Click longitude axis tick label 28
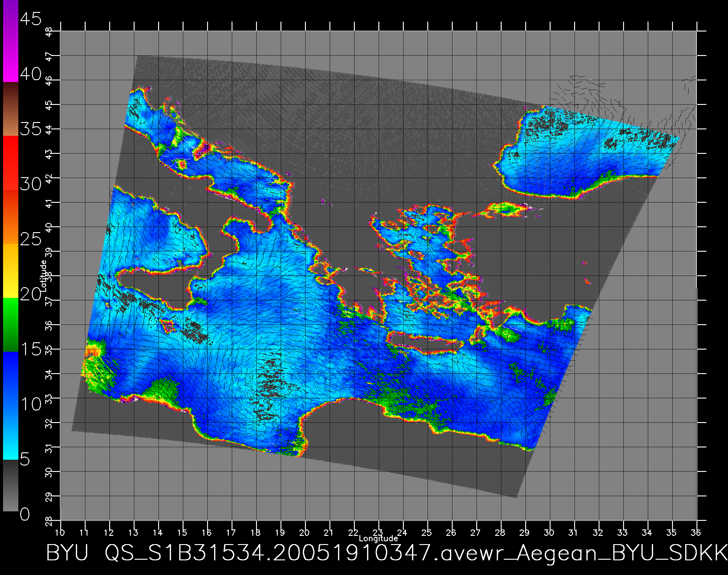 tap(500, 532)
